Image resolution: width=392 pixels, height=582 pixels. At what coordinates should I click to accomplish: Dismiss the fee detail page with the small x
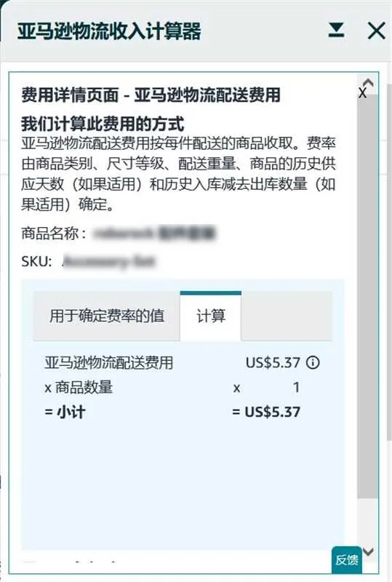click(x=362, y=93)
